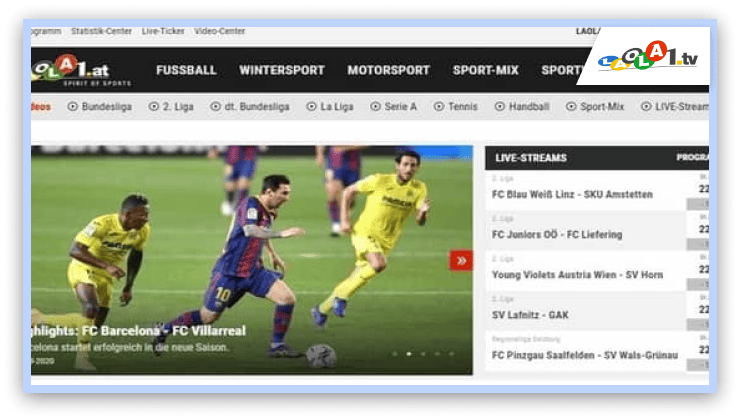740x420 pixels.
Task: Open the Video-Center top link
Action: point(219,31)
